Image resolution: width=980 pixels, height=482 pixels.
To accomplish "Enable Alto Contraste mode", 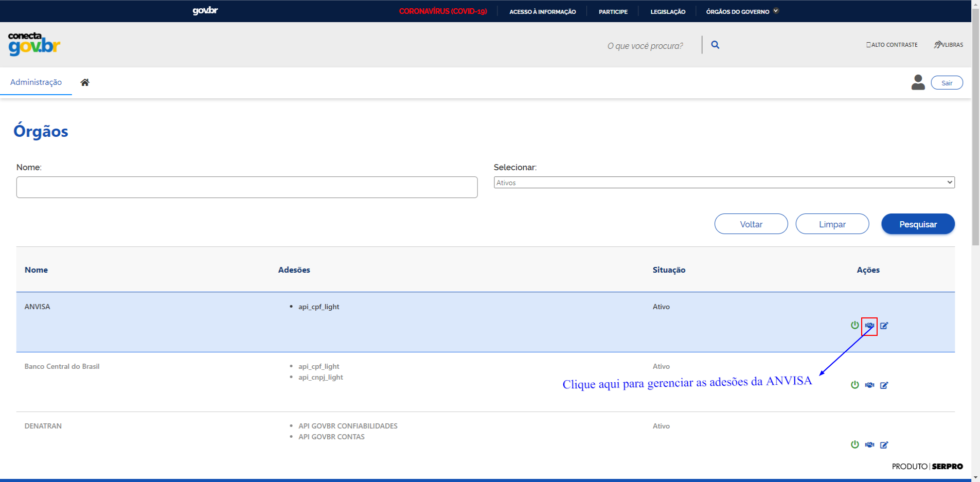I will pyautogui.click(x=892, y=45).
